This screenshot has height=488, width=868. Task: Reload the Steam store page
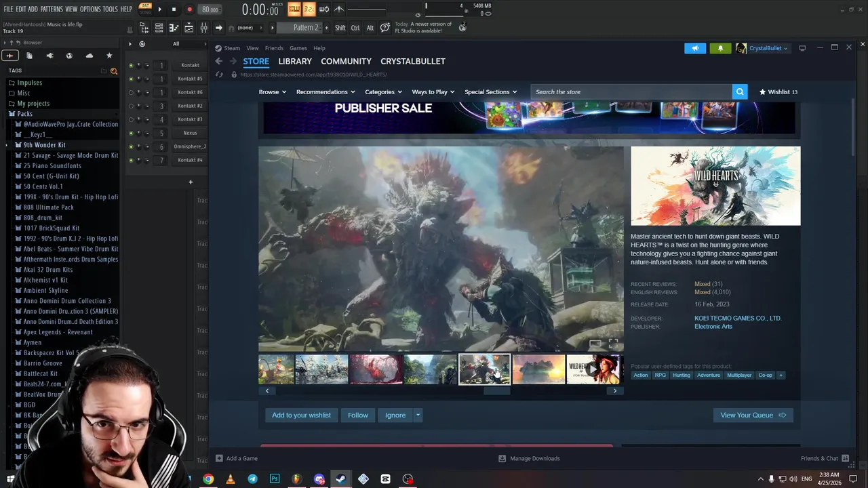(218, 75)
